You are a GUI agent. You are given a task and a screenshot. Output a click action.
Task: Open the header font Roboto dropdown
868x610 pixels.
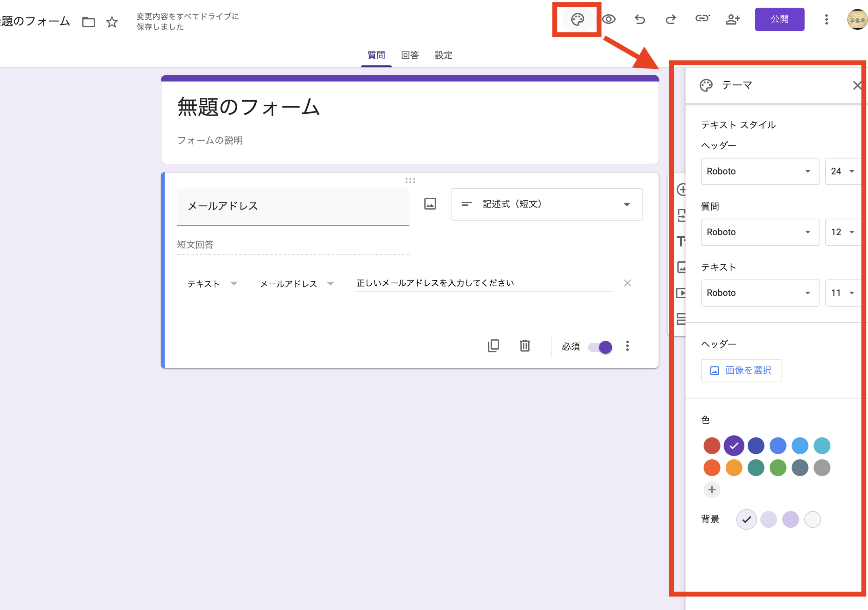[760, 171]
